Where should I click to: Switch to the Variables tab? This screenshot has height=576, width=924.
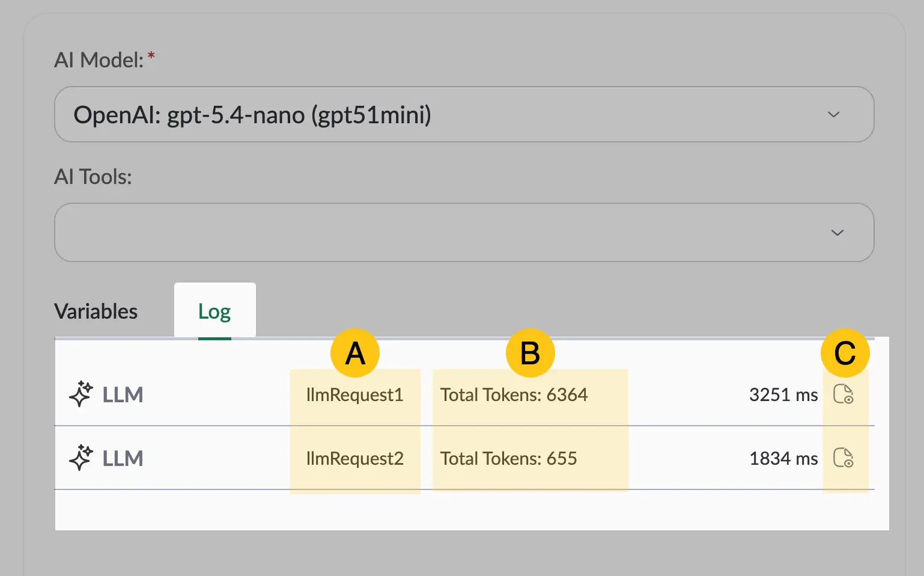point(96,311)
